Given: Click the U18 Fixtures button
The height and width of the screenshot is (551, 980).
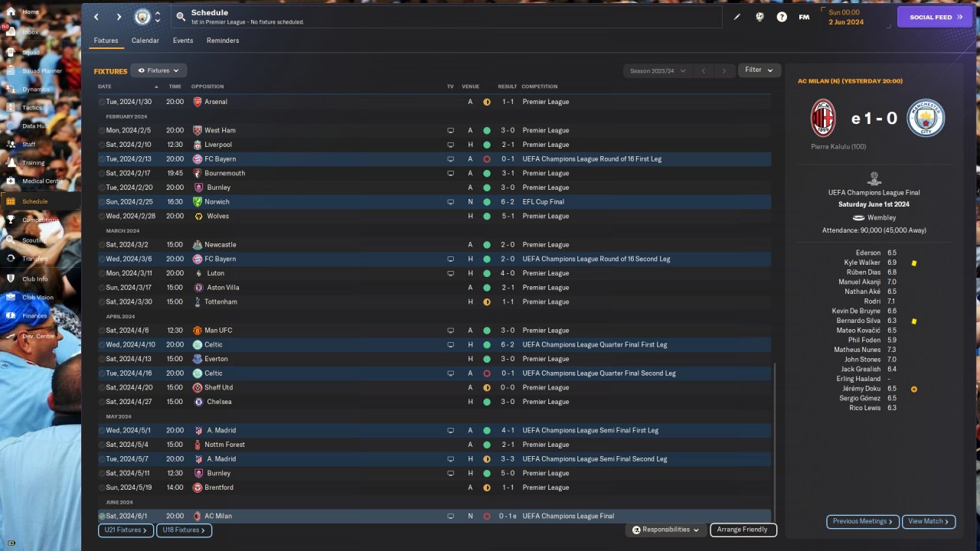Looking at the screenshot, I should (184, 530).
